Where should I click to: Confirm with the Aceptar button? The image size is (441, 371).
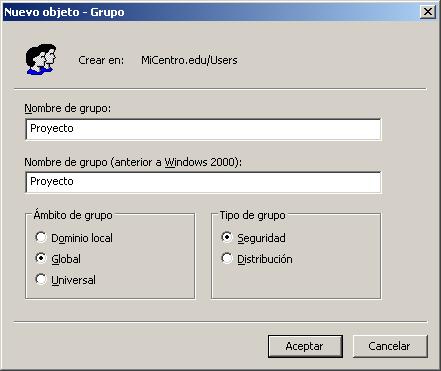click(305, 346)
